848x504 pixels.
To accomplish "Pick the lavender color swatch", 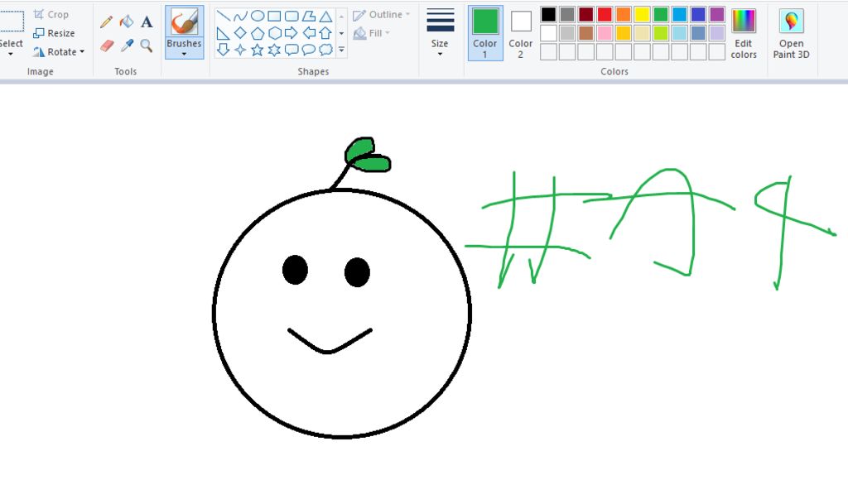I will pos(716,33).
